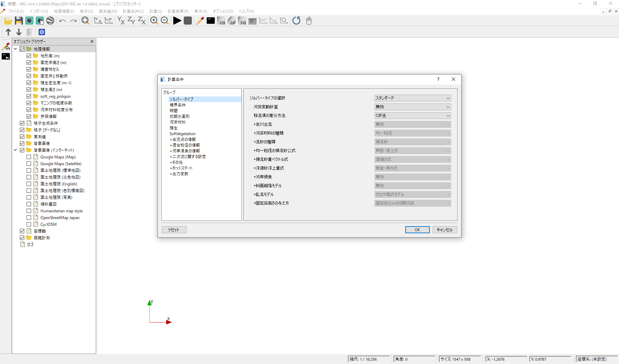Enable Google Maps (Map) background checkbox
This screenshot has height=364, width=619.
29,157
